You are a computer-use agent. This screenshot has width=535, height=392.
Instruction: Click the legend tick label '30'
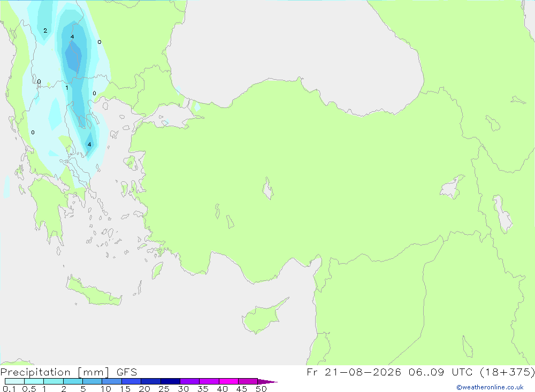(183, 389)
